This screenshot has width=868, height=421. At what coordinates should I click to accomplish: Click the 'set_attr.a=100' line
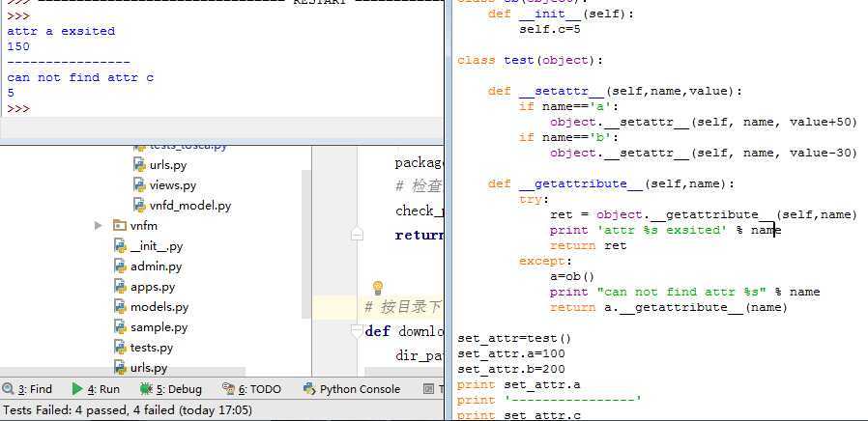point(511,353)
